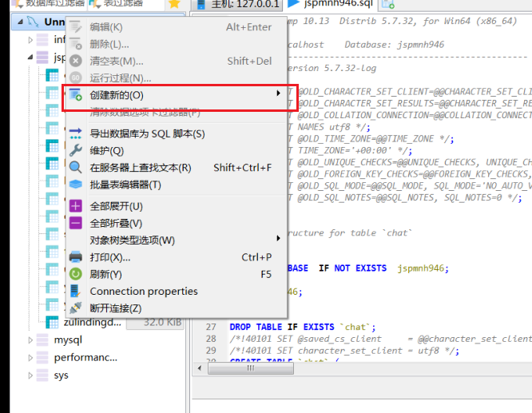532x413 pixels.
Task: Click the sys database icon in tree
Action: click(x=42, y=375)
